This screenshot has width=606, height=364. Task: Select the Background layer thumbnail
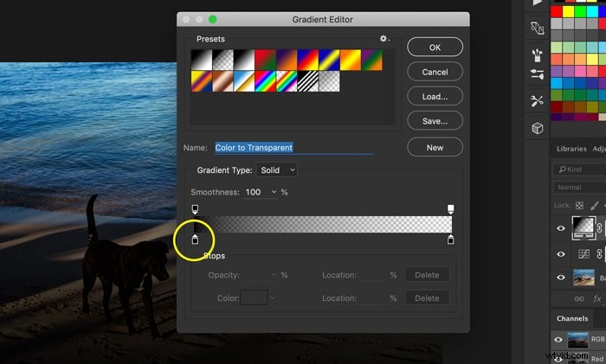(583, 278)
